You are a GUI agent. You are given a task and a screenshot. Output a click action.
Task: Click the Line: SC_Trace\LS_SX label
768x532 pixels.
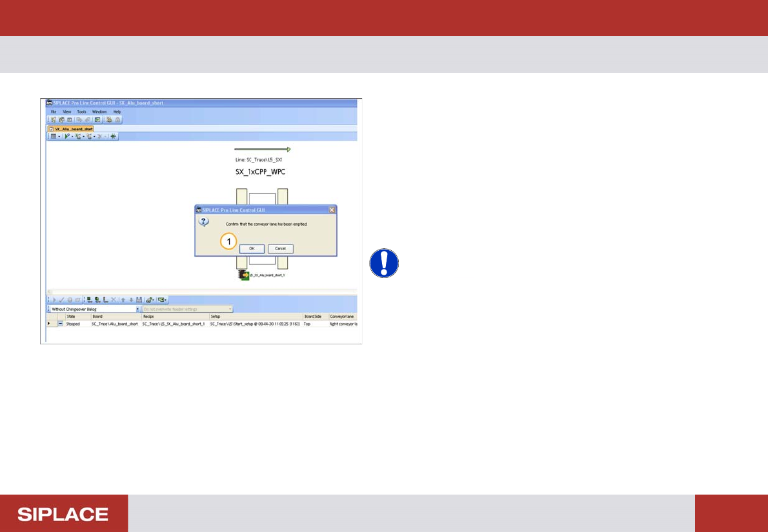(x=259, y=160)
